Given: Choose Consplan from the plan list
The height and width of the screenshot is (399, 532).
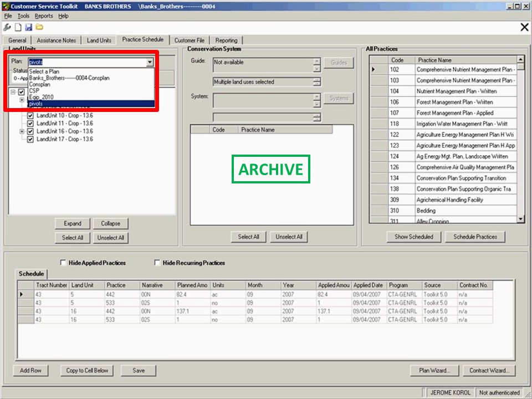Looking at the screenshot, I should click(91, 84).
